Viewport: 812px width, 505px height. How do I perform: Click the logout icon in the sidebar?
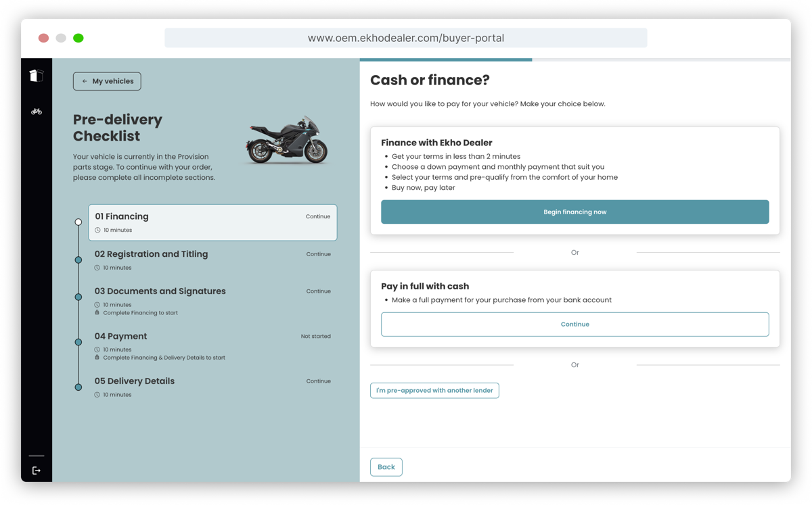tap(37, 471)
